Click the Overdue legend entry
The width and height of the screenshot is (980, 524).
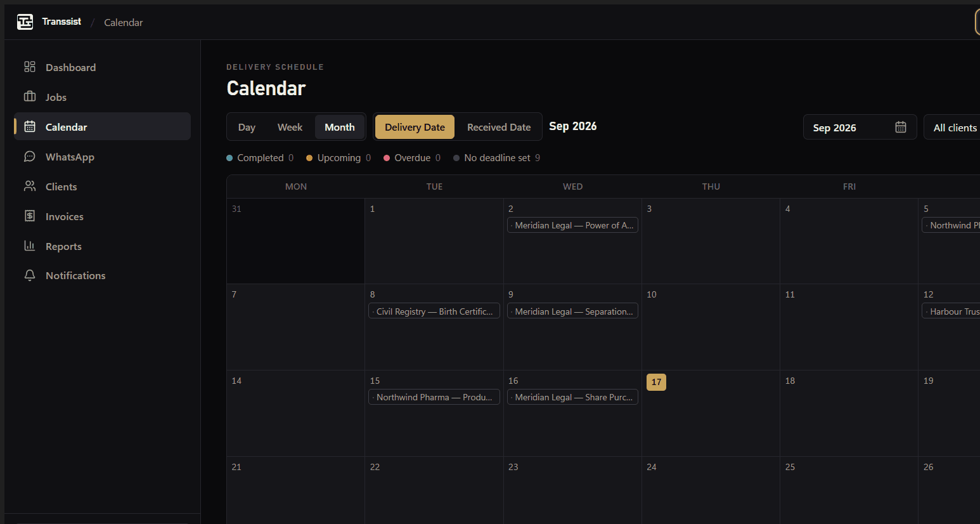pos(412,158)
